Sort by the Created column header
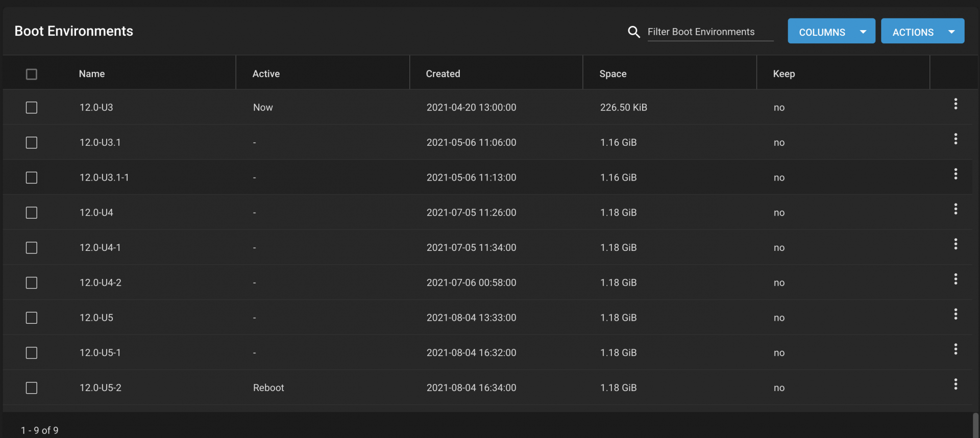 coord(443,74)
